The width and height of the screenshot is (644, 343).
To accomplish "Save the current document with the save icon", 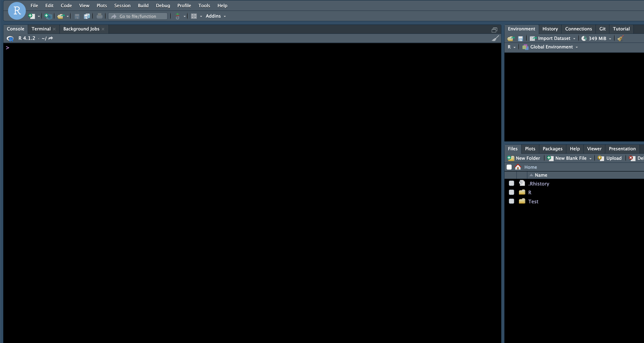I will pyautogui.click(x=76, y=16).
